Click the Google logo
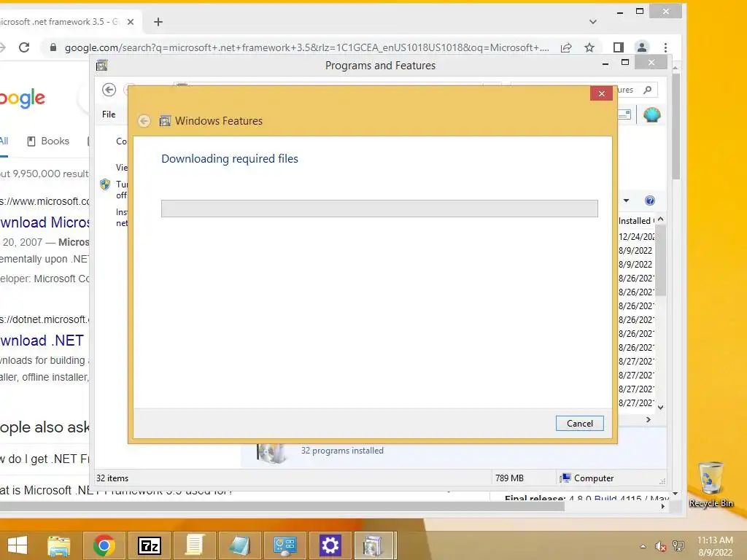 click(x=23, y=98)
